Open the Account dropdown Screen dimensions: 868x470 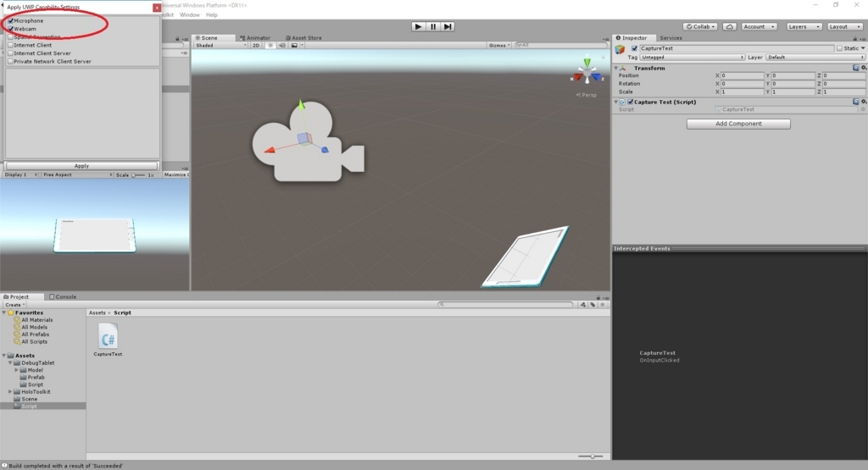759,26
